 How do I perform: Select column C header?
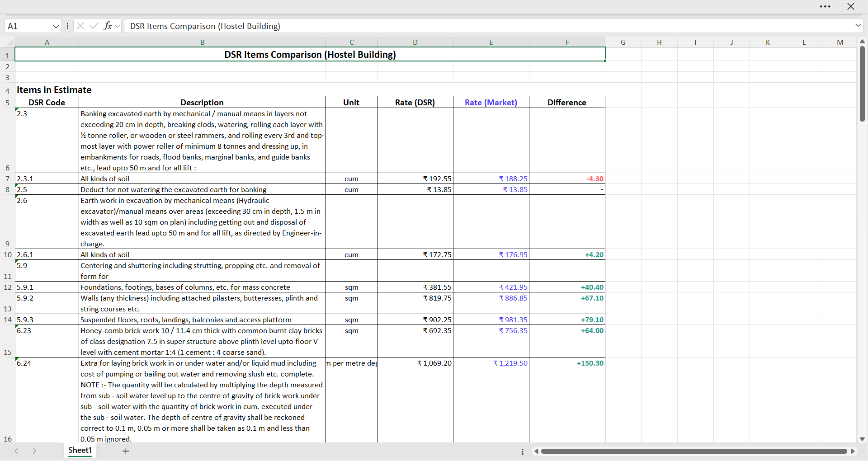click(x=352, y=42)
